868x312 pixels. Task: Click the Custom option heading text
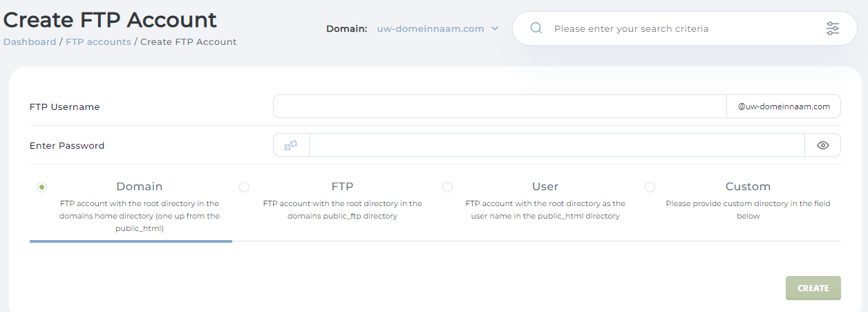748,186
